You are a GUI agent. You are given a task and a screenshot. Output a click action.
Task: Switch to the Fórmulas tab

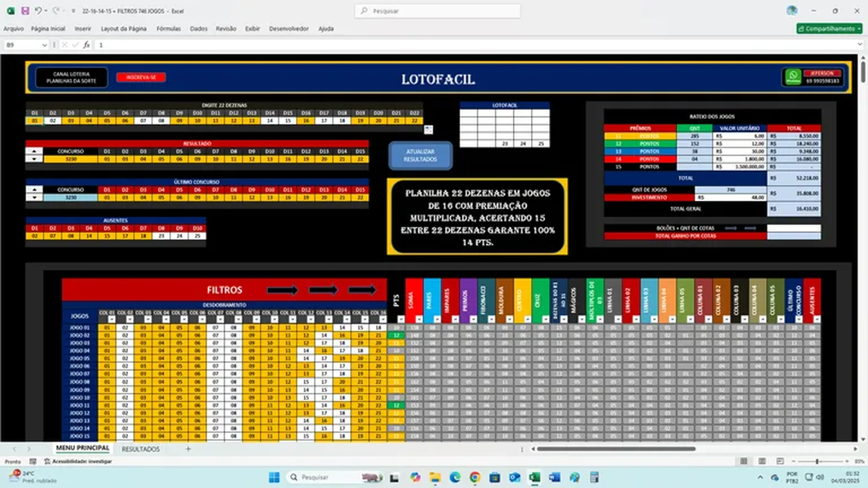[168, 29]
